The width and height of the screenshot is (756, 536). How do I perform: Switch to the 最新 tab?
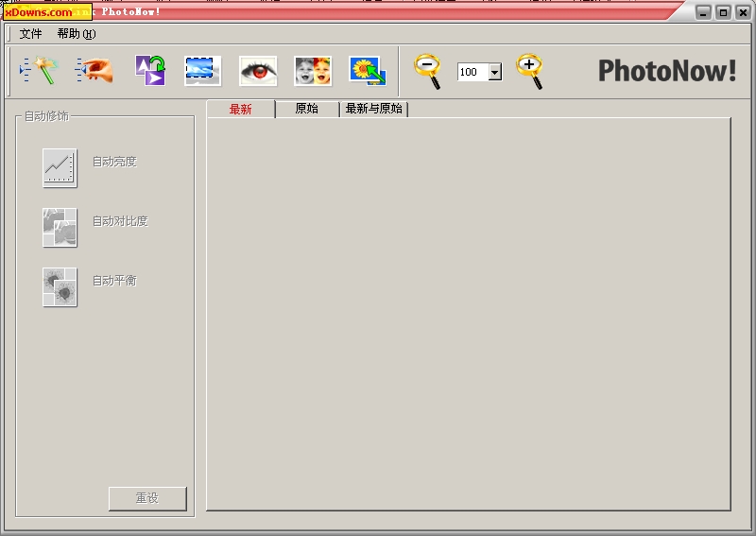click(241, 109)
